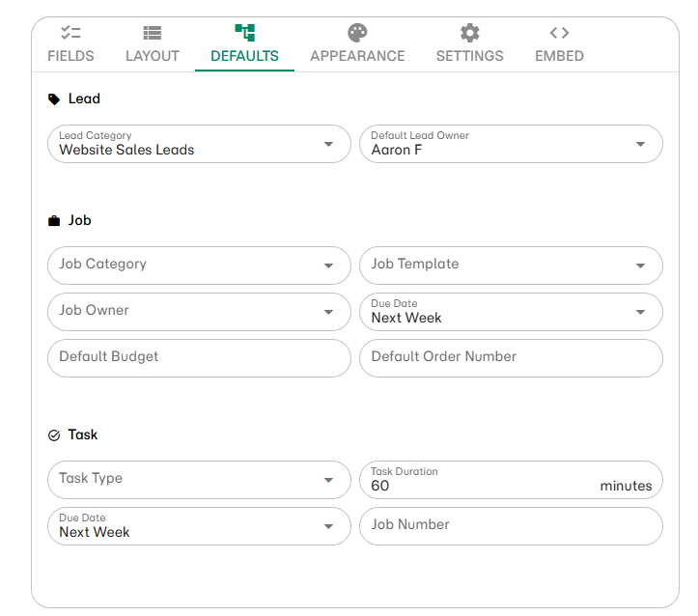
Task: Click the Fields checklist icon
Action: tap(70, 33)
